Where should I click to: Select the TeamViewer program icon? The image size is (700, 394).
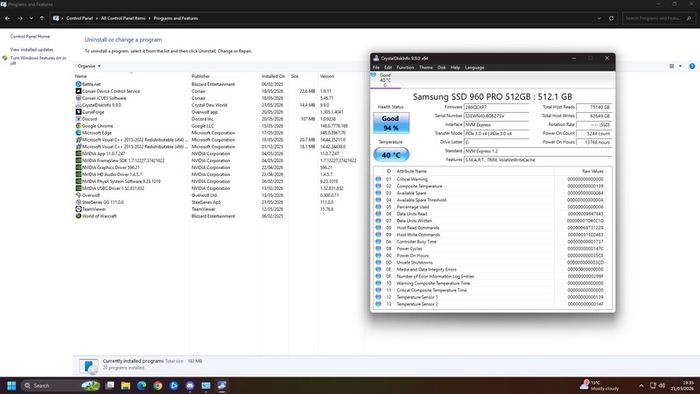coord(78,209)
